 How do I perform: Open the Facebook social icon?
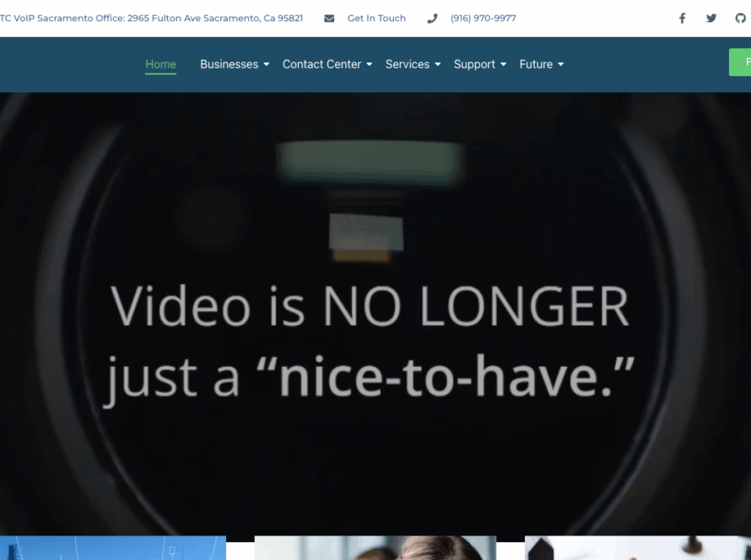pyautogui.click(x=682, y=19)
